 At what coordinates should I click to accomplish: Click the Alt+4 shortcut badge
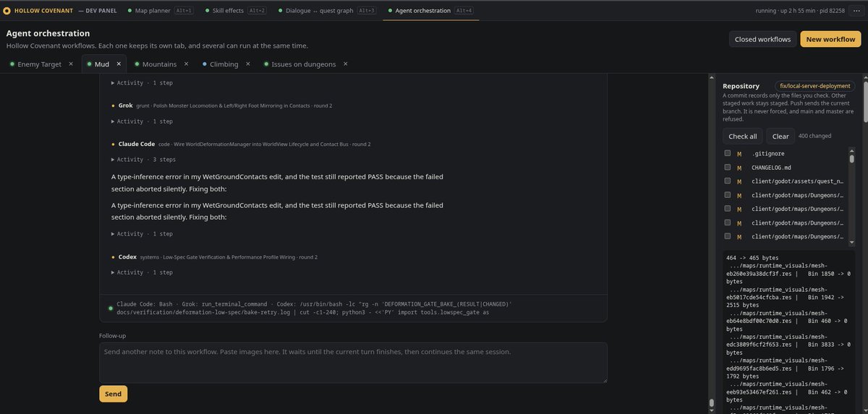coord(464,11)
